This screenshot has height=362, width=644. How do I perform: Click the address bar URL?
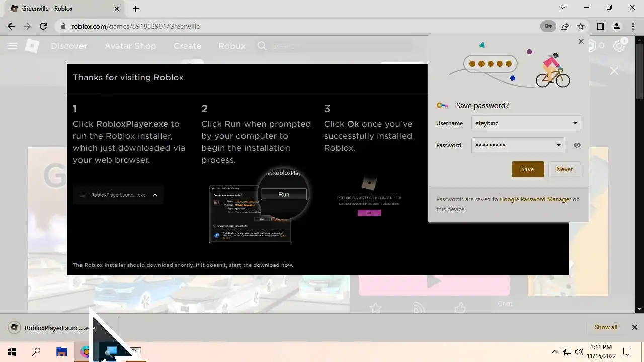(136, 26)
